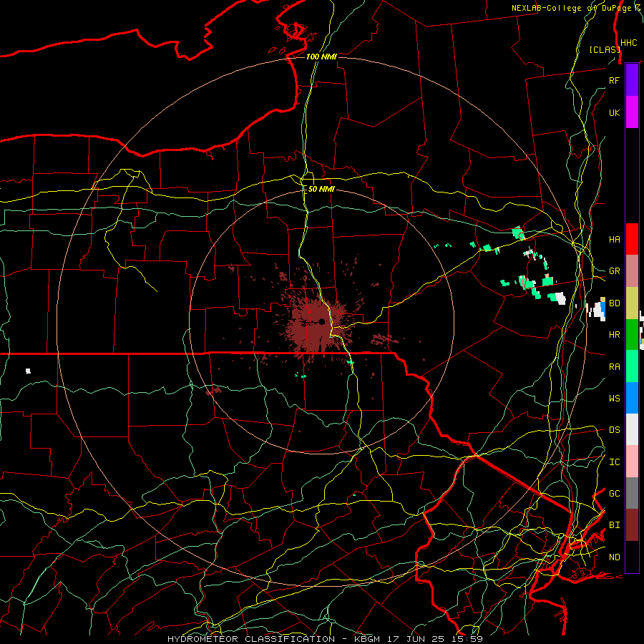Click the mint green RA legend swatch
This screenshot has height=644, width=644.
[632, 366]
